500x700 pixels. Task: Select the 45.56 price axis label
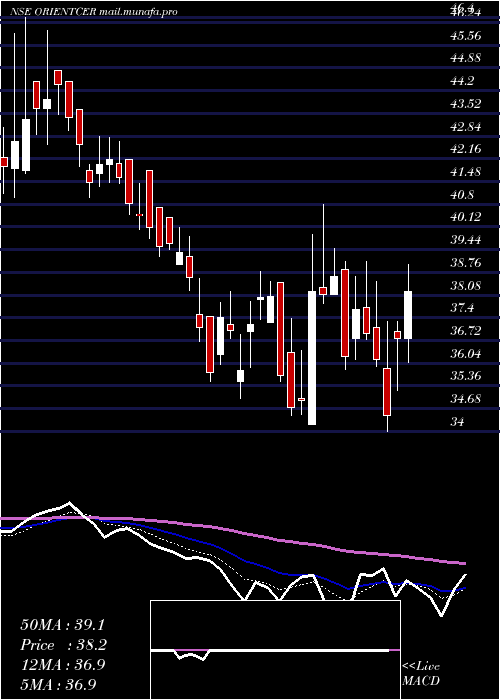click(466, 35)
